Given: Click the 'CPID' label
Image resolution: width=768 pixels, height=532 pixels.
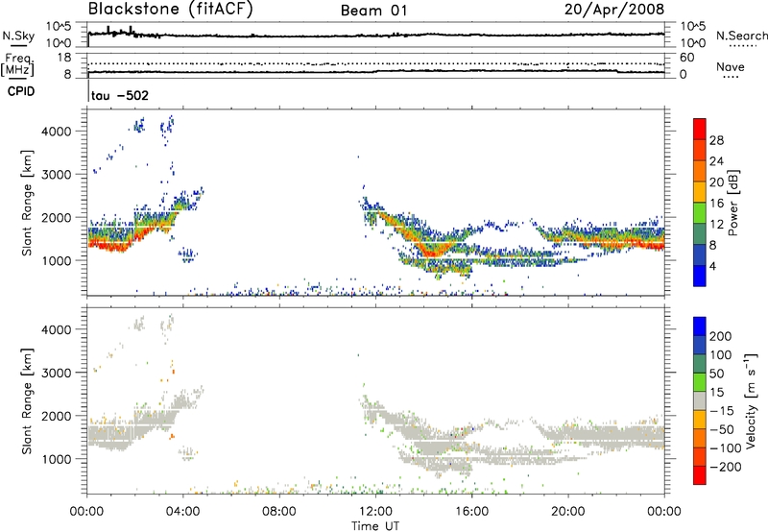Looking at the screenshot, I should (21, 91).
